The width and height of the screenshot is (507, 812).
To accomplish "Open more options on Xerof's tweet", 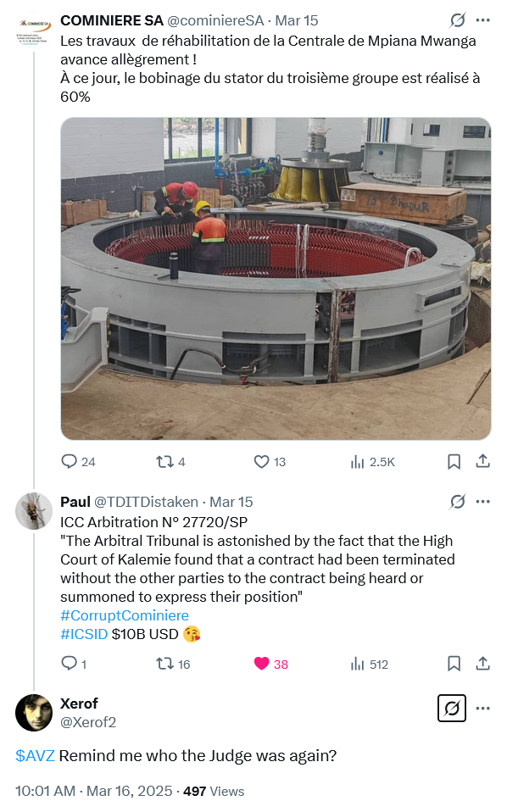I will tap(482, 708).
